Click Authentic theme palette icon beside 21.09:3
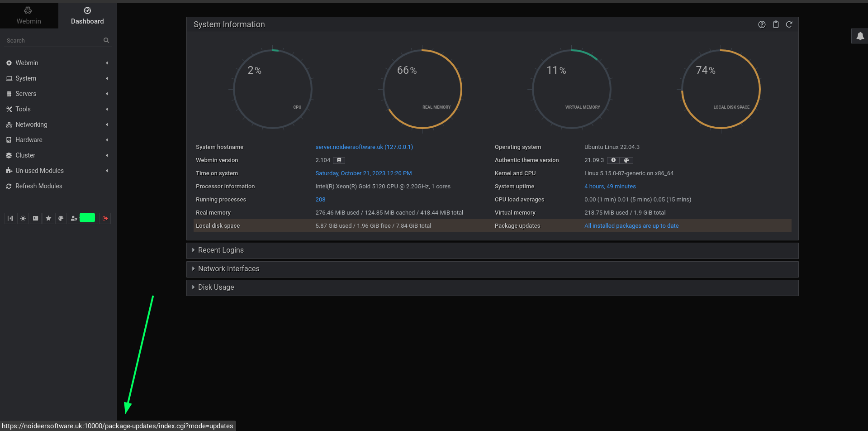The height and width of the screenshot is (431, 868). point(626,160)
